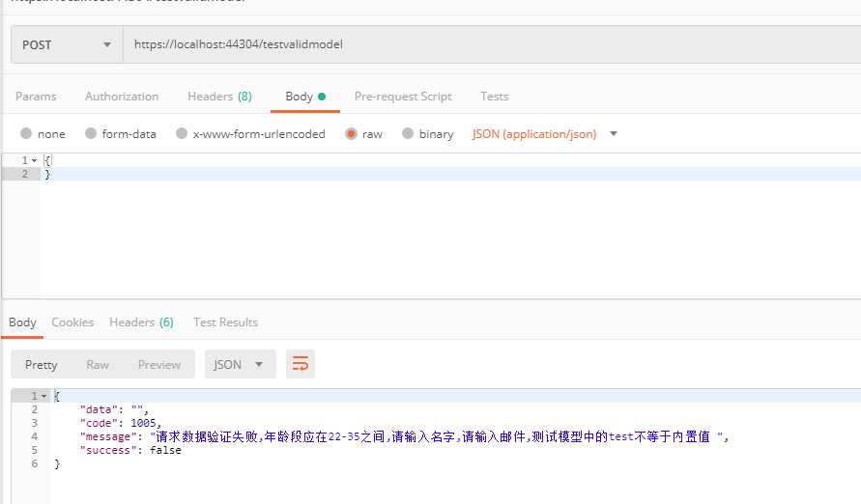Show the response Body tab

tap(22, 322)
